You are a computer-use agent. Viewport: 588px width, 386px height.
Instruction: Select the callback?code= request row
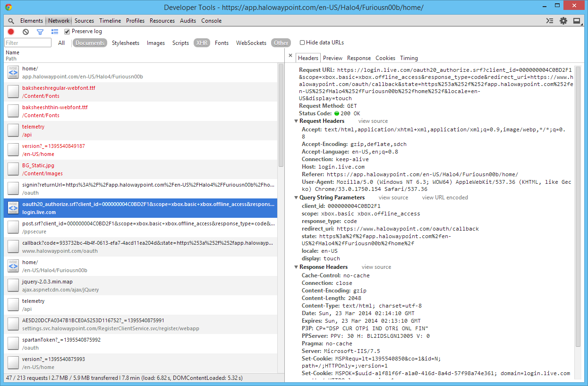[140, 247]
